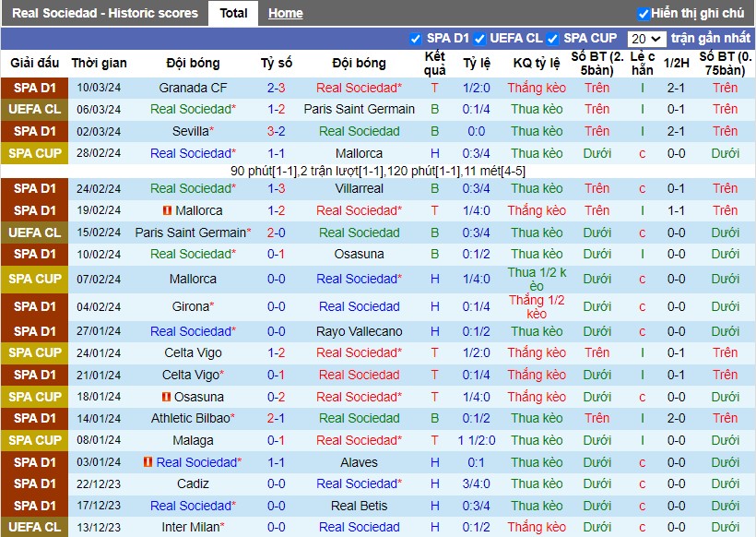
Task: Toggle the Hiển thị ghi chú checkbox
Action: click(644, 14)
